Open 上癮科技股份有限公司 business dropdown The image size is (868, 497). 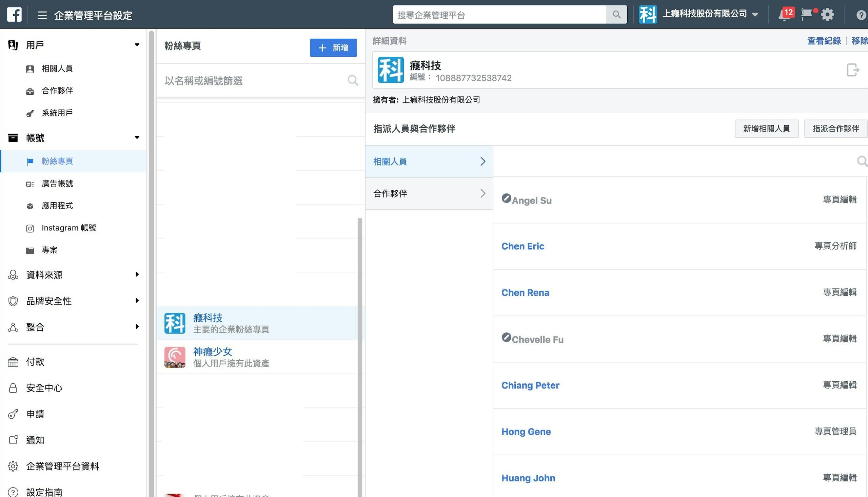coord(705,14)
